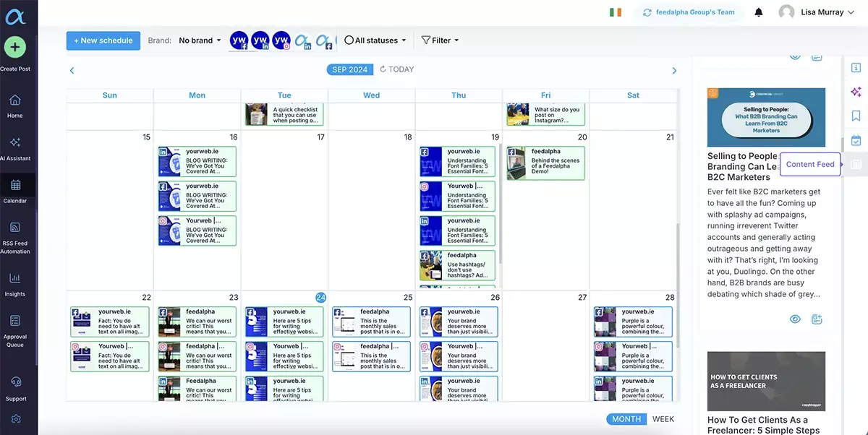Click the bookmark icon in right rail

tap(856, 116)
